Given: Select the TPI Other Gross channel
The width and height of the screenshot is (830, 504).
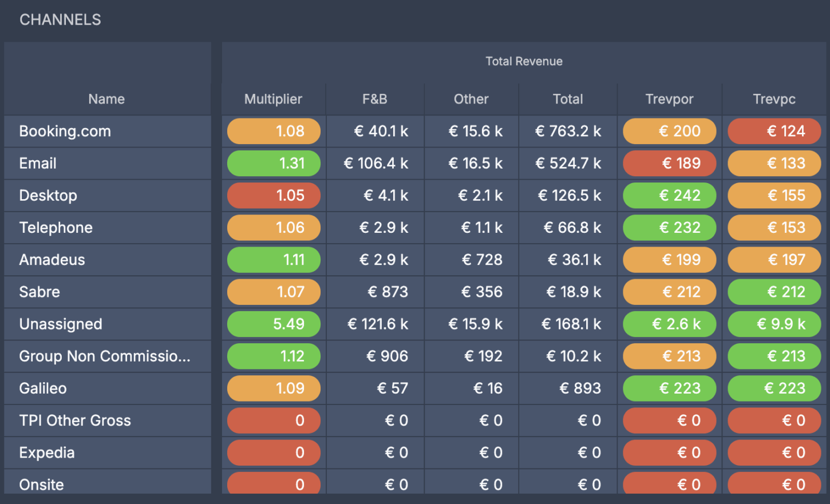Looking at the screenshot, I should click(x=75, y=420).
